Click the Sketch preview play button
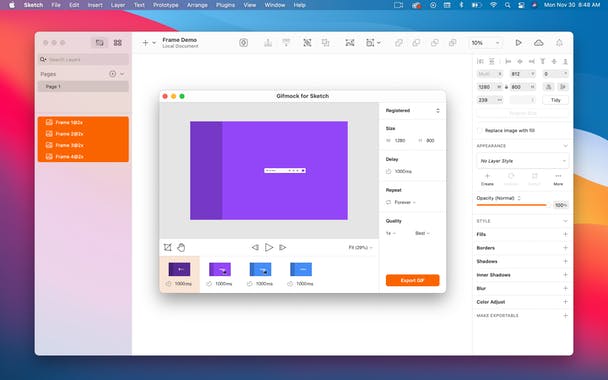 [518, 43]
